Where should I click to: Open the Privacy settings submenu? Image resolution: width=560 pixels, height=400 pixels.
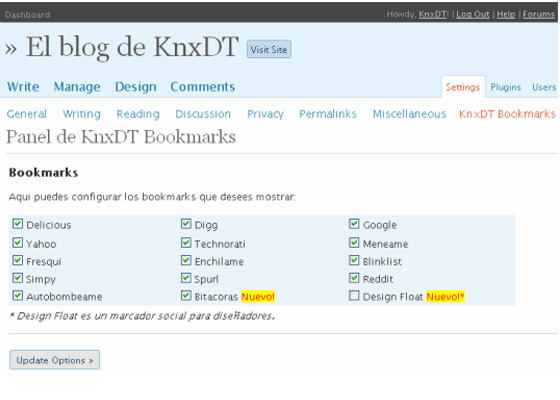click(265, 114)
